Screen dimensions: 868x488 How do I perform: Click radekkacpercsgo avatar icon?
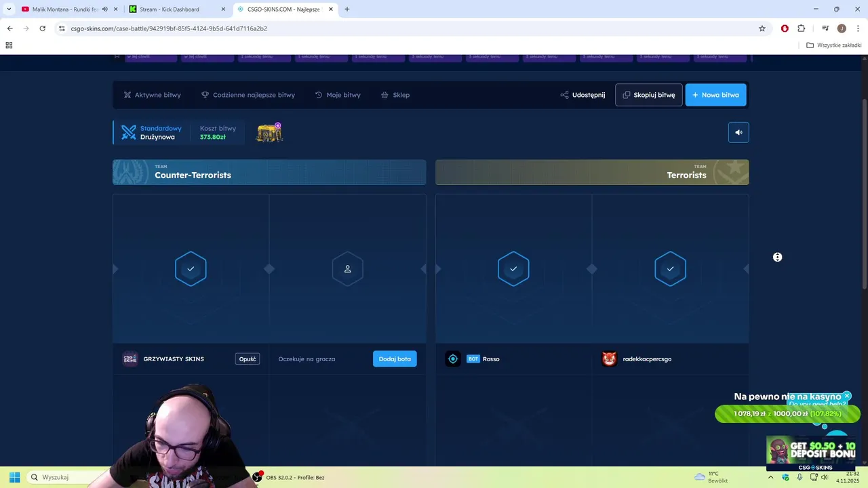609,359
